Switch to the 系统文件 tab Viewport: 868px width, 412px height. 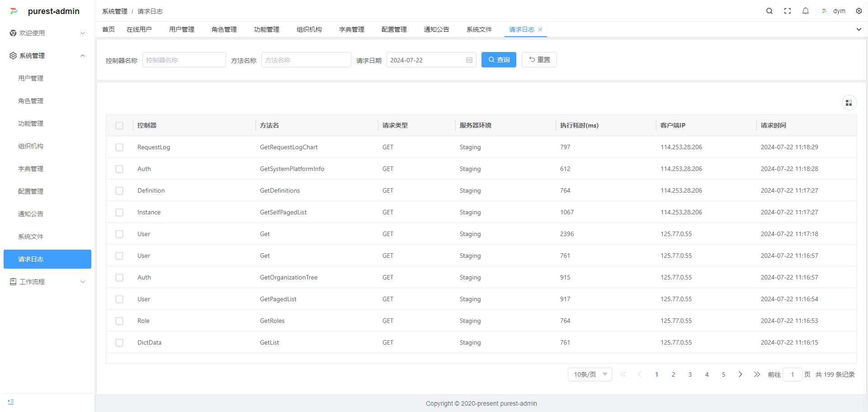coord(479,29)
